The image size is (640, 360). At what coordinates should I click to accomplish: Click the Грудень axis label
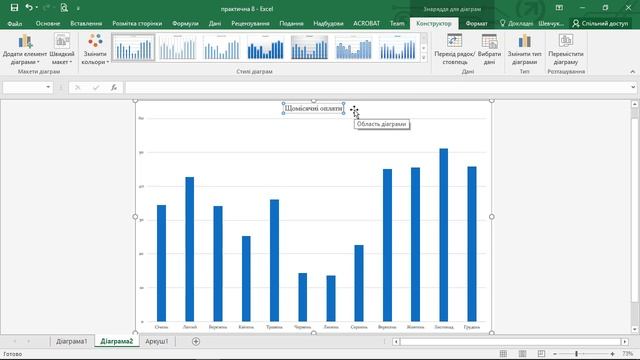click(x=472, y=327)
